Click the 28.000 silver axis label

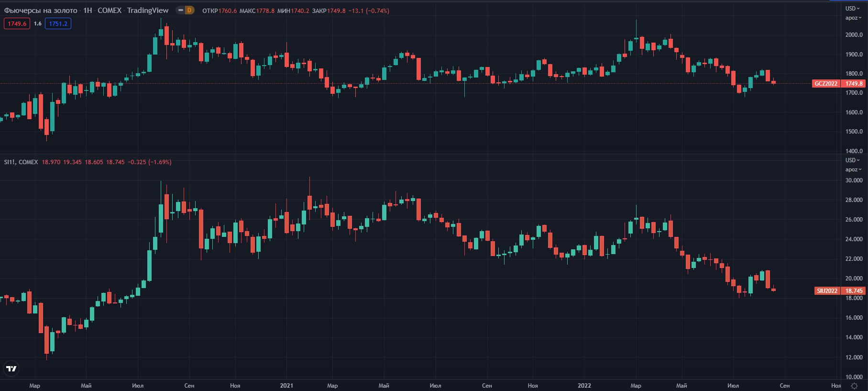854,200
